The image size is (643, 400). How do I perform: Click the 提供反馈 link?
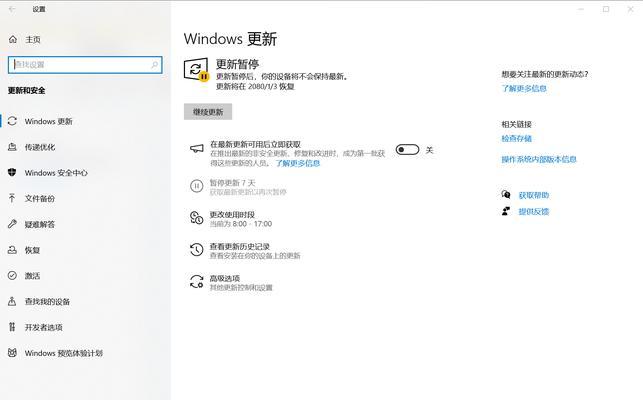point(534,212)
